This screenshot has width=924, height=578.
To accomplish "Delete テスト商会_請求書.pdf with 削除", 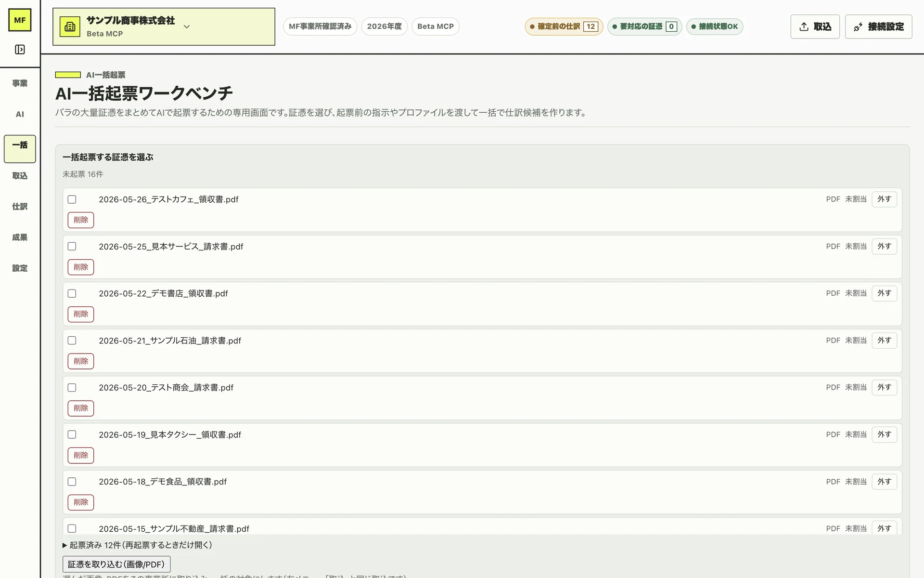I will tap(81, 408).
